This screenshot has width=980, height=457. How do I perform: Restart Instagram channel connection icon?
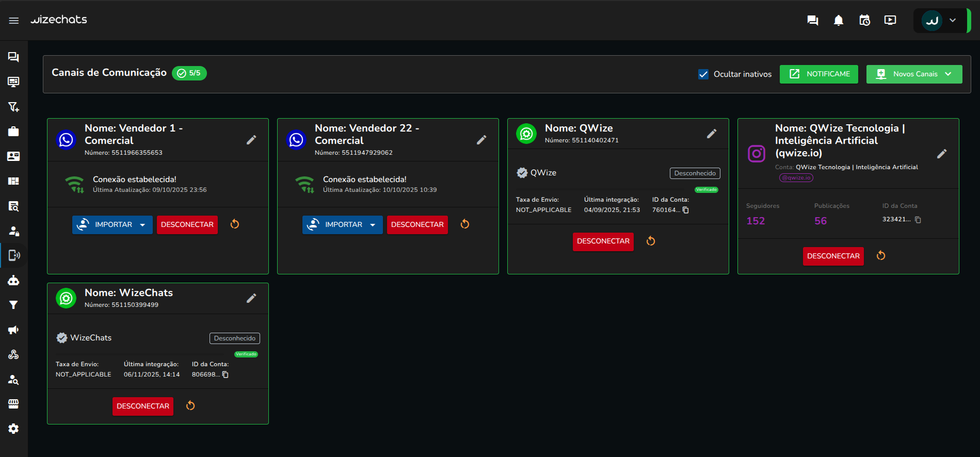point(881,255)
